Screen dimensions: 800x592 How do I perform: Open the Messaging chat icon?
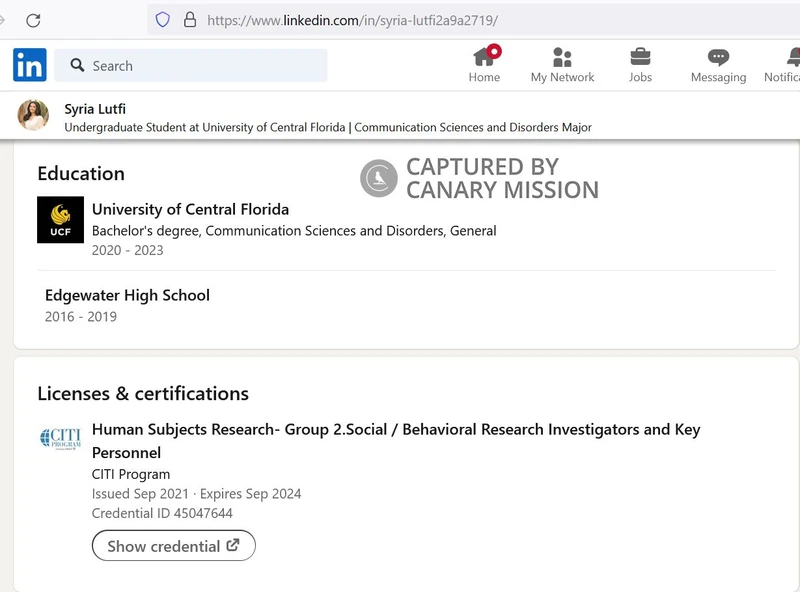point(718,56)
